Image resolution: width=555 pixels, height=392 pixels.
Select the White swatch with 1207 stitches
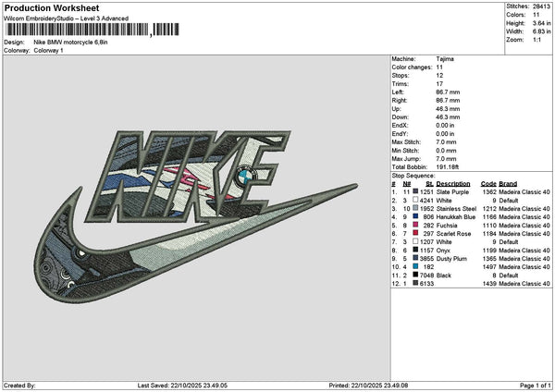pyautogui.click(x=415, y=241)
